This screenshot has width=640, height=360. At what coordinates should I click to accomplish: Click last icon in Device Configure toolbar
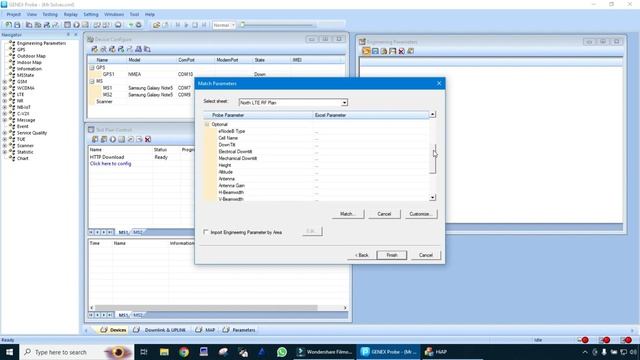[x=147, y=49]
